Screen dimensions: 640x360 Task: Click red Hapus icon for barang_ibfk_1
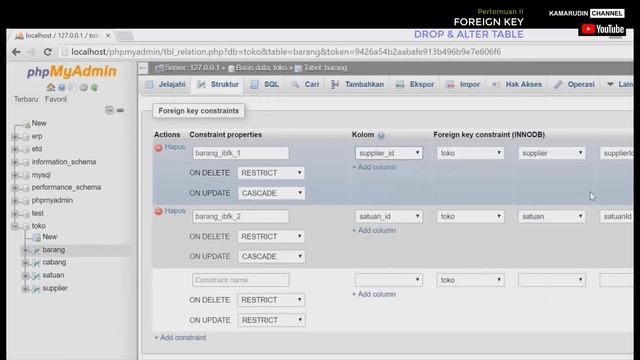[158, 148]
